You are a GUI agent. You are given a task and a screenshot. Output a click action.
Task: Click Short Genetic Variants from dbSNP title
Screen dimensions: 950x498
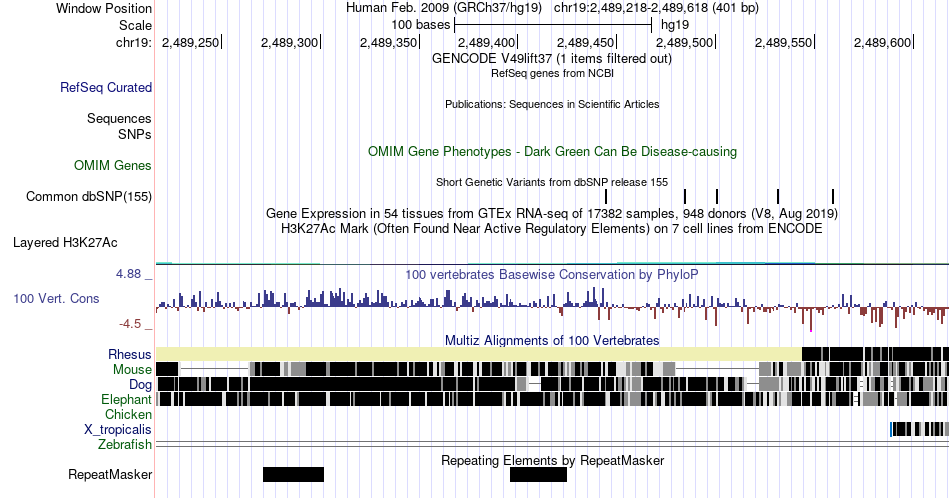[552, 182]
